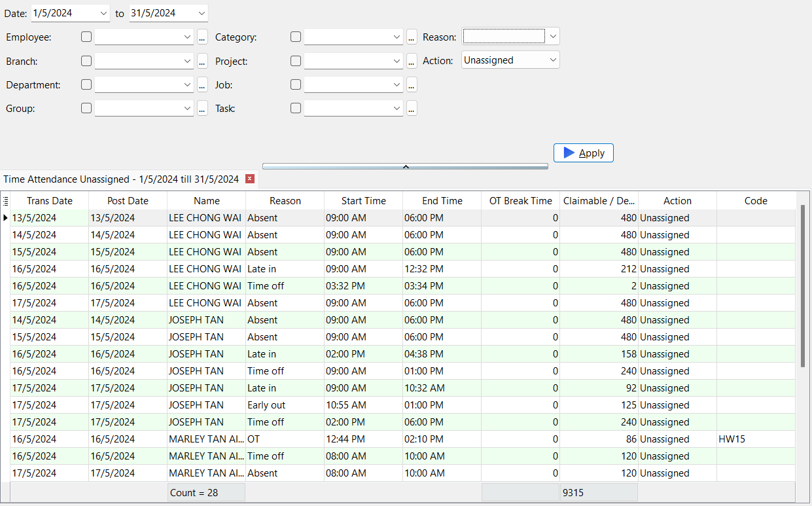Select the Time Attendance Unassigned tab
Image resolution: width=812 pixels, height=506 pixels.
click(x=121, y=178)
